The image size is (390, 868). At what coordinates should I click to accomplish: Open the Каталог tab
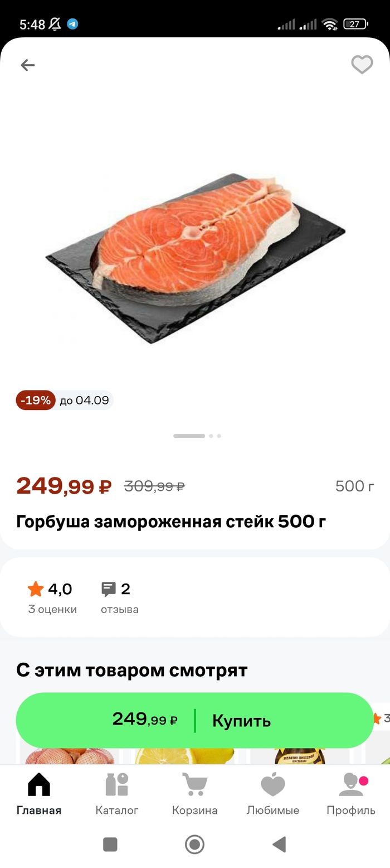coord(117,794)
